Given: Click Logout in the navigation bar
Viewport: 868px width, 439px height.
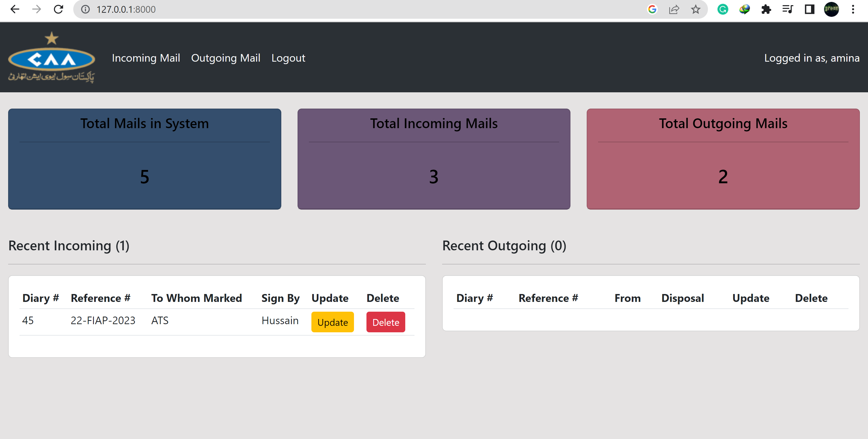Looking at the screenshot, I should 288,58.
